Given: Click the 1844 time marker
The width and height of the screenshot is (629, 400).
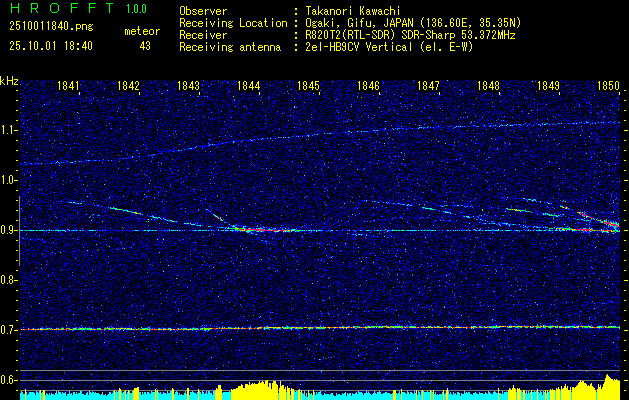Looking at the screenshot, I should (249, 85).
